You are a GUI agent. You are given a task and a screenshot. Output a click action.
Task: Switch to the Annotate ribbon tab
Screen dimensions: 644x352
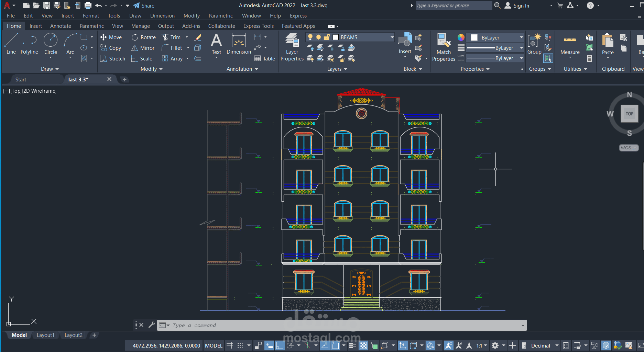[61, 26]
